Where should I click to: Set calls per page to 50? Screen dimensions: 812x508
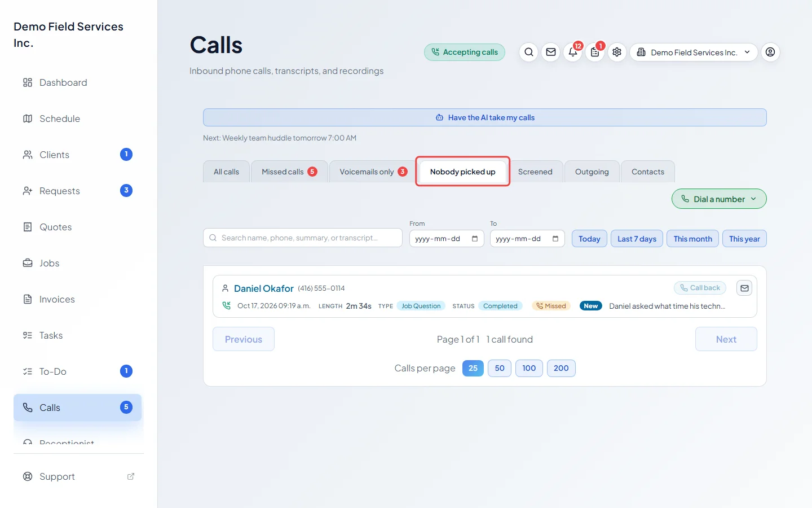click(x=500, y=368)
